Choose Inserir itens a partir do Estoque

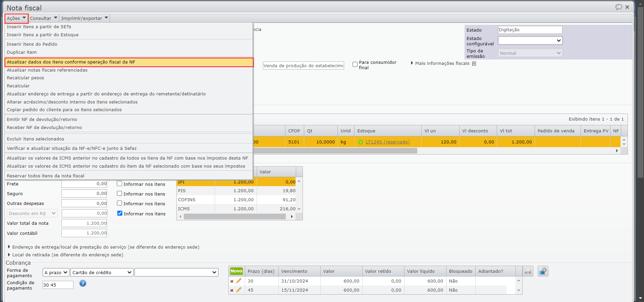129,35
